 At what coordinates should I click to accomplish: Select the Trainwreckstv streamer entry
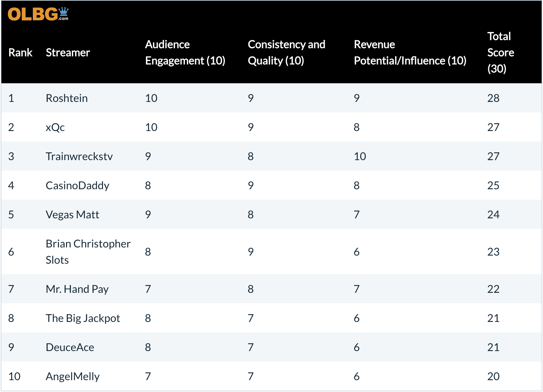[x=79, y=156]
